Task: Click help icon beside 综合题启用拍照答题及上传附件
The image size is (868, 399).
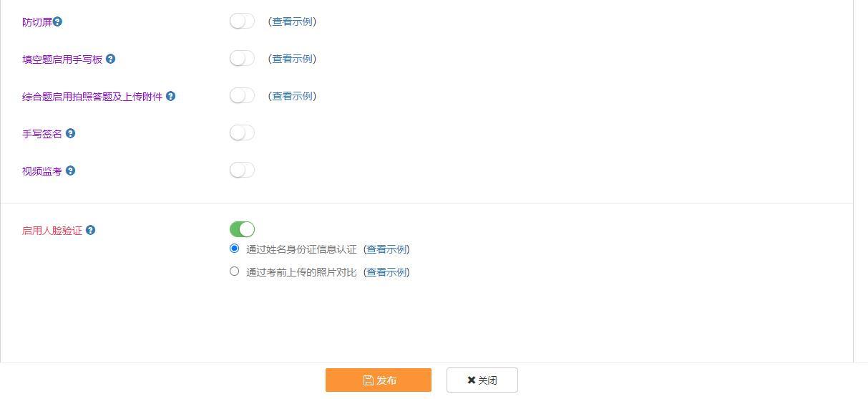Action: [x=170, y=96]
